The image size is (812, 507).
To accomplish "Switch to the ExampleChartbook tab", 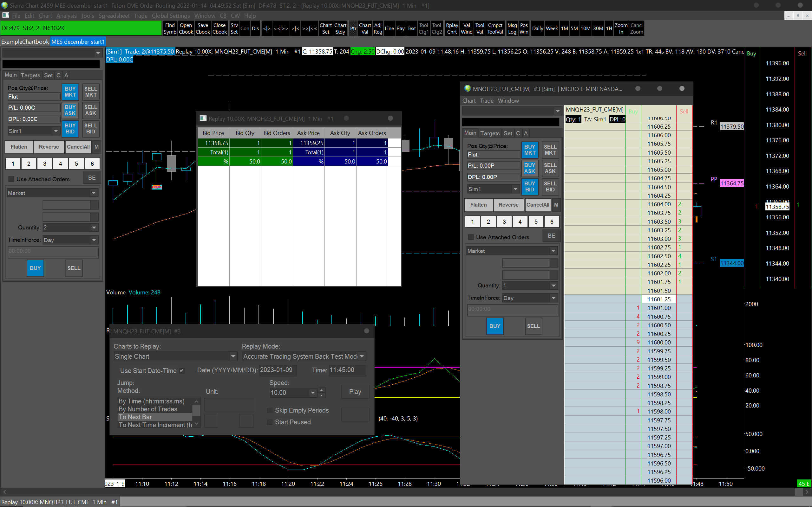I will tap(25, 42).
